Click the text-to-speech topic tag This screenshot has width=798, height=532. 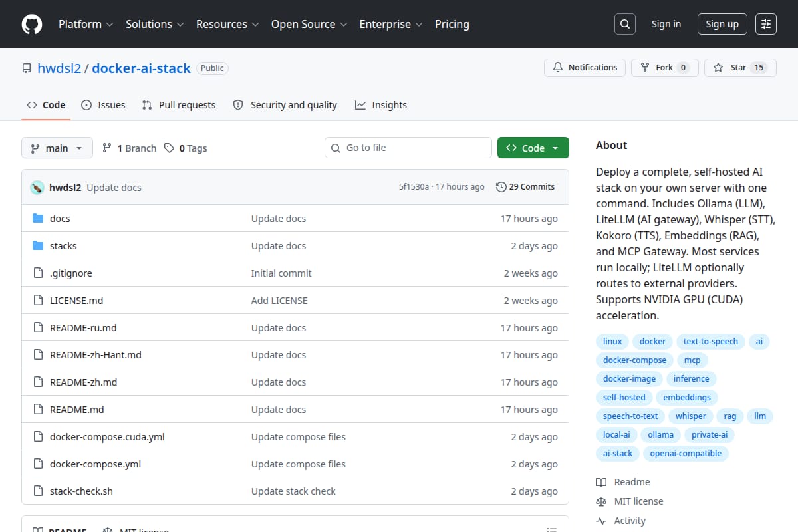click(x=710, y=342)
